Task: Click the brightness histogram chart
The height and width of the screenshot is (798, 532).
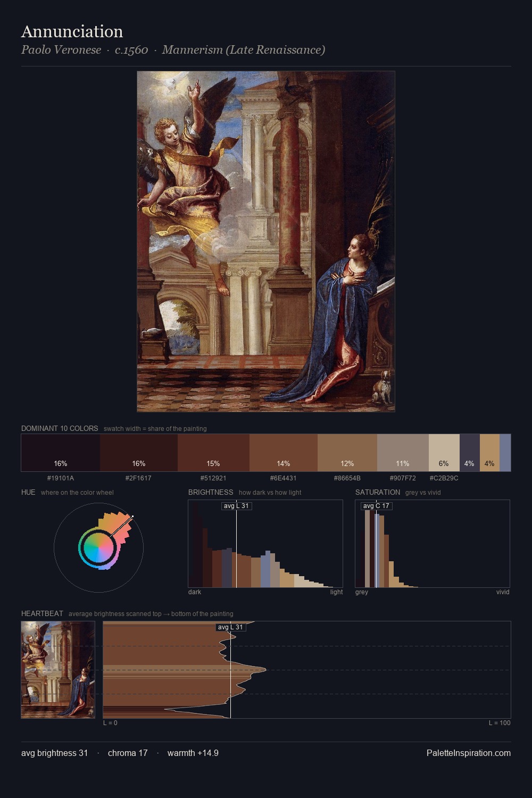Action: click(265, 544)
